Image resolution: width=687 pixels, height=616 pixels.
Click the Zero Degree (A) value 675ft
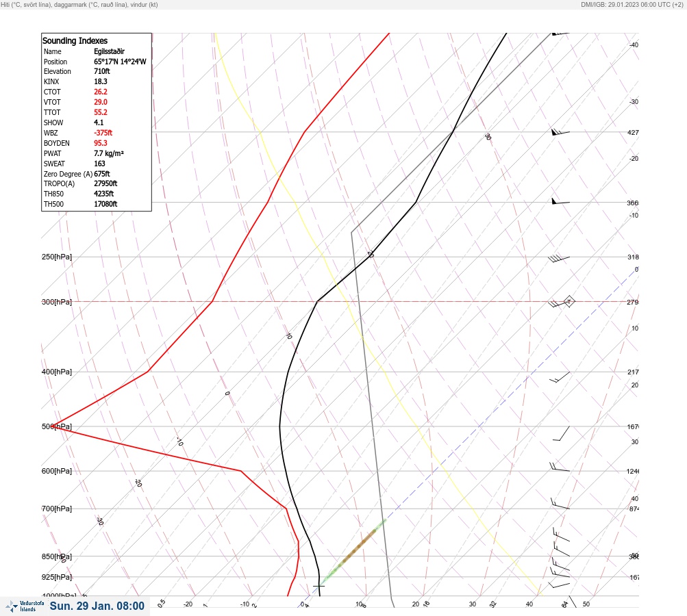point(101,174)
